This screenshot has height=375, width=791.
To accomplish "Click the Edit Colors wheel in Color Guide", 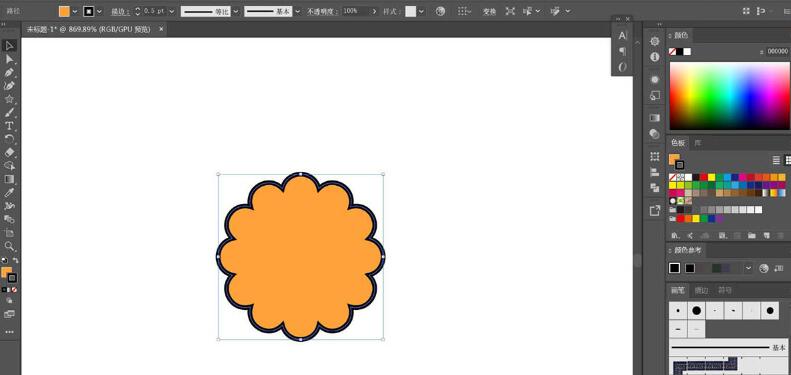I will (764, 268).
